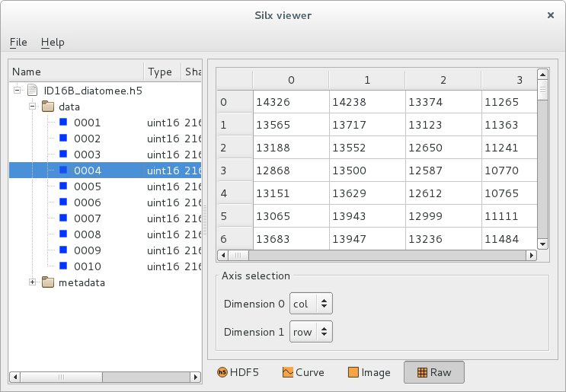Click the data folder icon
Image resolution: width=566 pixels, height=392 pixels.
click(48, 107)
